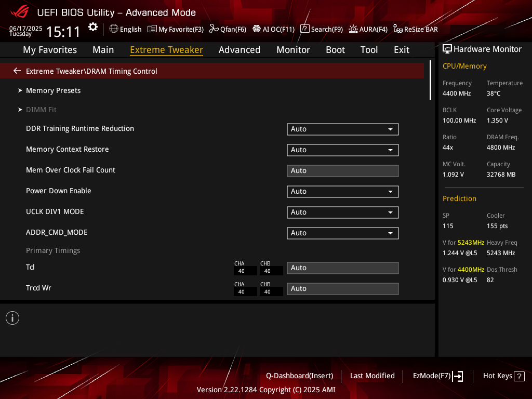This screenshot has width=532, height=399.
Task: Select the UCLK DIV1 MODE label
Action: coord(55,212)
